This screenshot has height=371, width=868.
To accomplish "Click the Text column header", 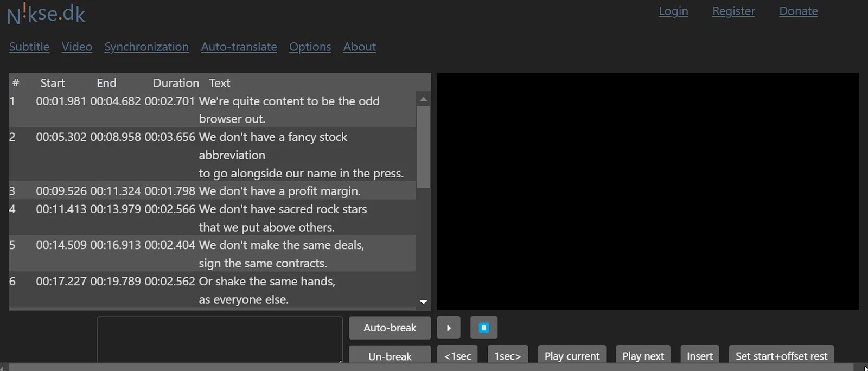I will (220, 83).
